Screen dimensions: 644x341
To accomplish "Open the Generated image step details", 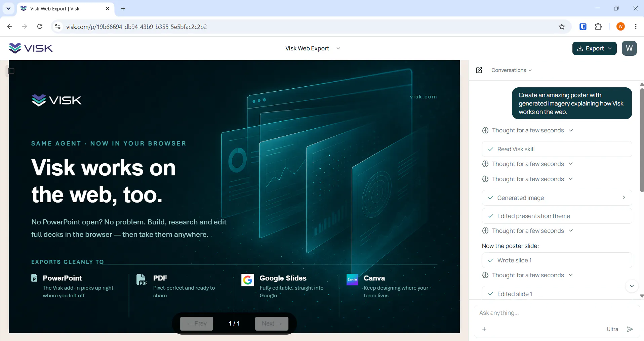I will pos(557,198).
